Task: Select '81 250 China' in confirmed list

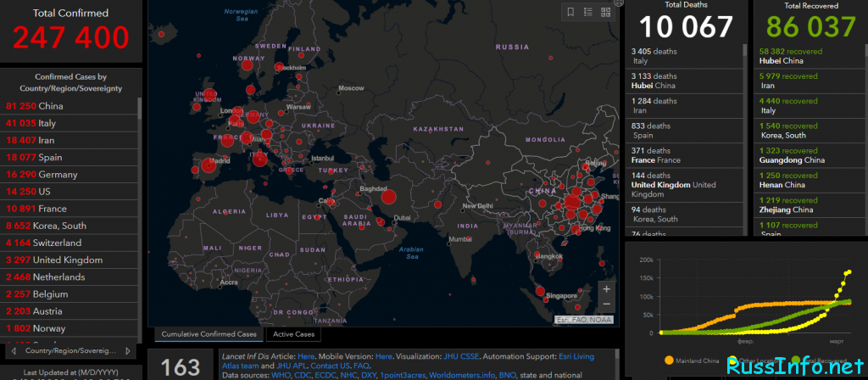Action: click(x=69, y=106)
